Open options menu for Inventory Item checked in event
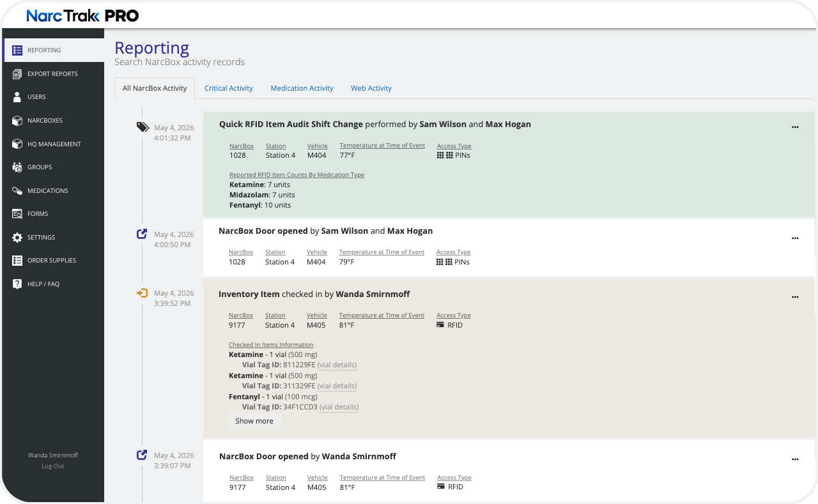The image size is (818, 504). click(x=795, y=297)
